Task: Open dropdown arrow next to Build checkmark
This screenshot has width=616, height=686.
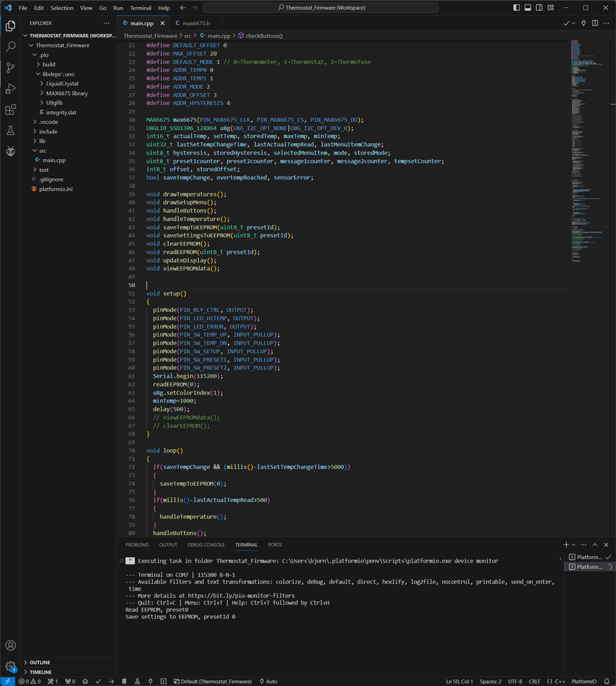Action: 573,23
